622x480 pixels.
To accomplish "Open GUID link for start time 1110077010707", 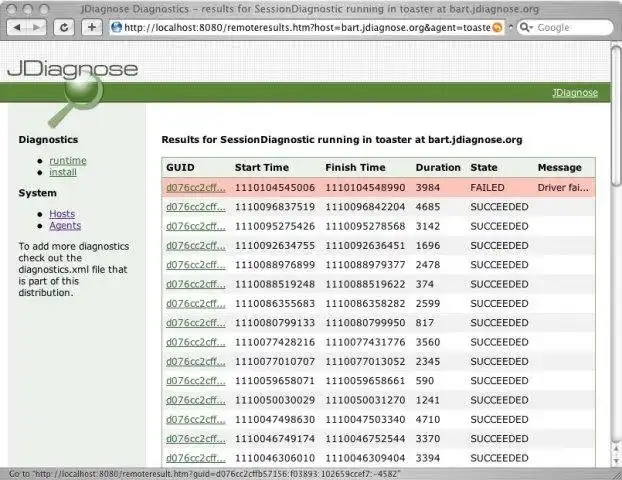I will 196,362.
